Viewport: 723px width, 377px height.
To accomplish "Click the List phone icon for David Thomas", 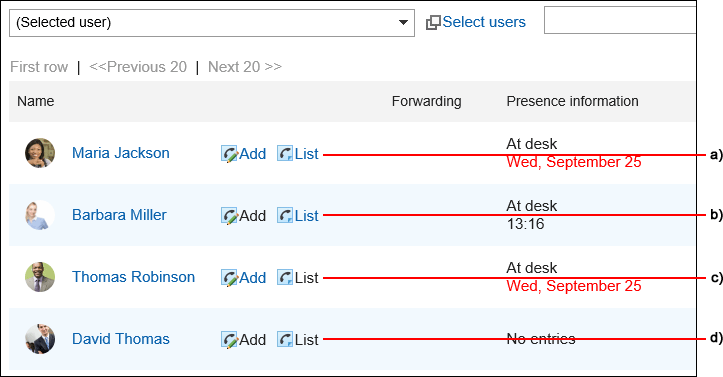I will click(x=285, y=339).
